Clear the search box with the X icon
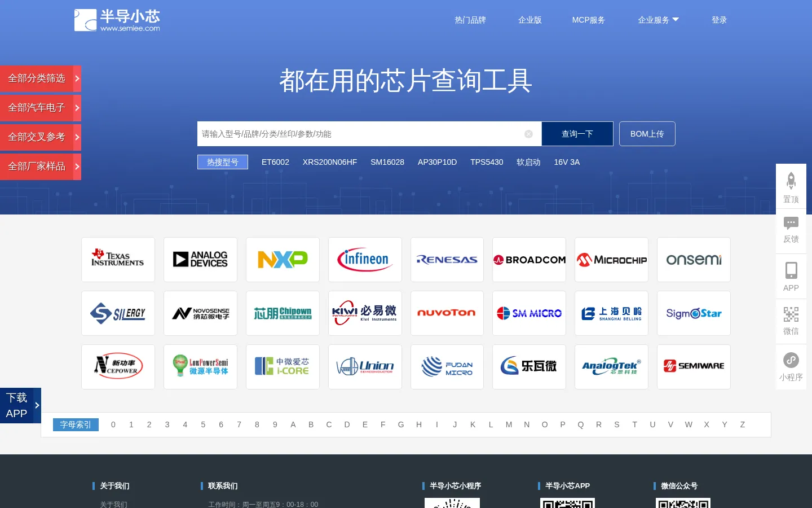 click(x=528, y=134)
